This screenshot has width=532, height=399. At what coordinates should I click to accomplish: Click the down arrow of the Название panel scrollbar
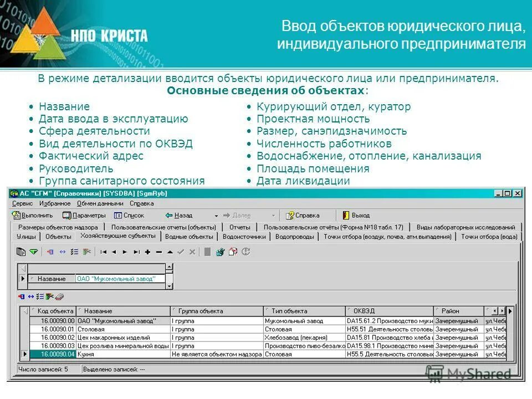point(169,287)
